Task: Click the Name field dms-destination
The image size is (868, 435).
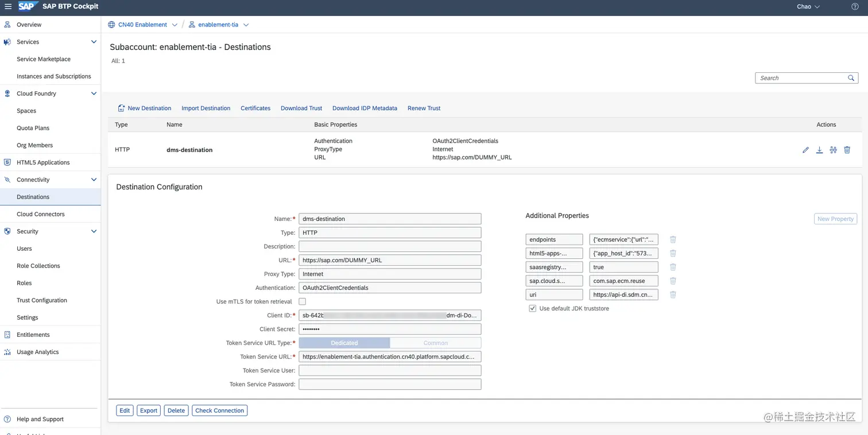Action: click(x=390, y=219)
